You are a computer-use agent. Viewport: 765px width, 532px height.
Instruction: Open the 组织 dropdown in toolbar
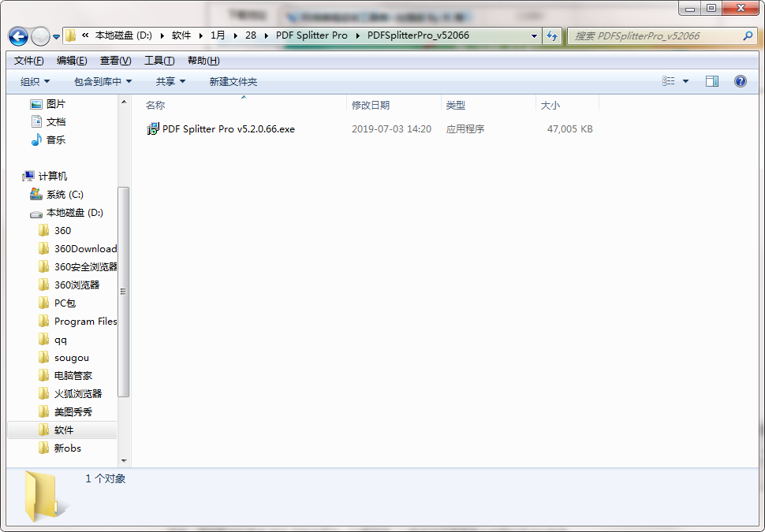(x=35, y=81)
